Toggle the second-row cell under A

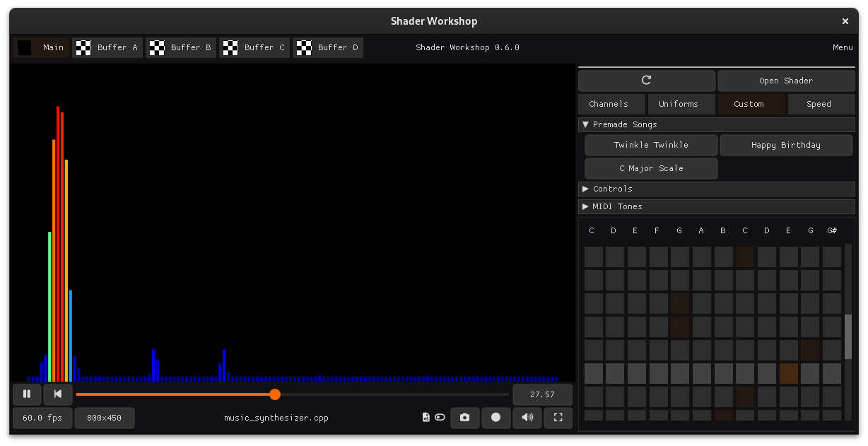[702, 280]
